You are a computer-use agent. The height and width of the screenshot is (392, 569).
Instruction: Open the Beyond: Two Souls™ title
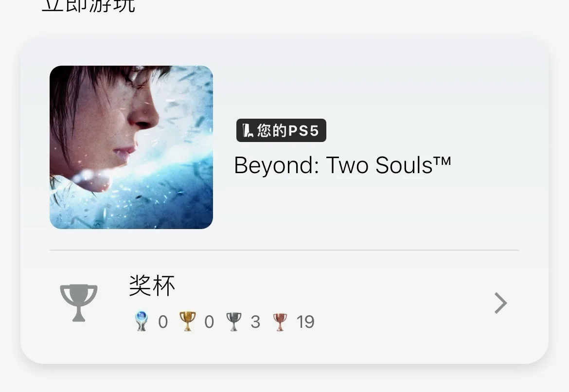click(x=342, y=165)
